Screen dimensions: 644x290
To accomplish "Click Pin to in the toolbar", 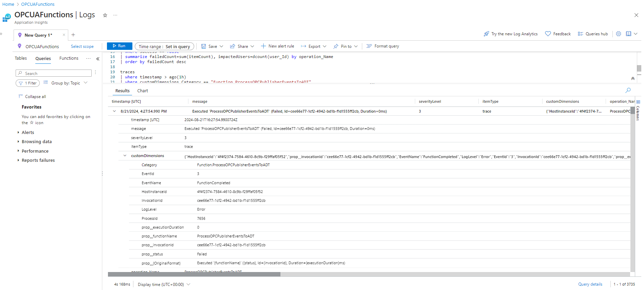I will pos(343,46).
